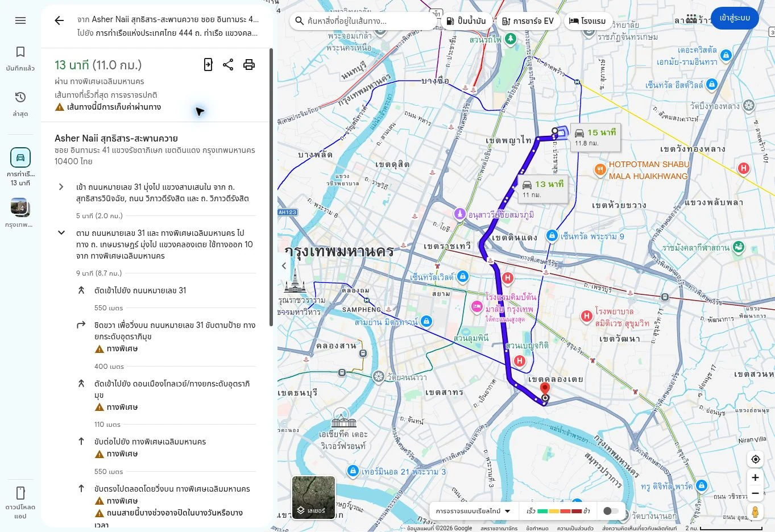Click the red destination pin

pyautogui.click(x=545, y=389)
